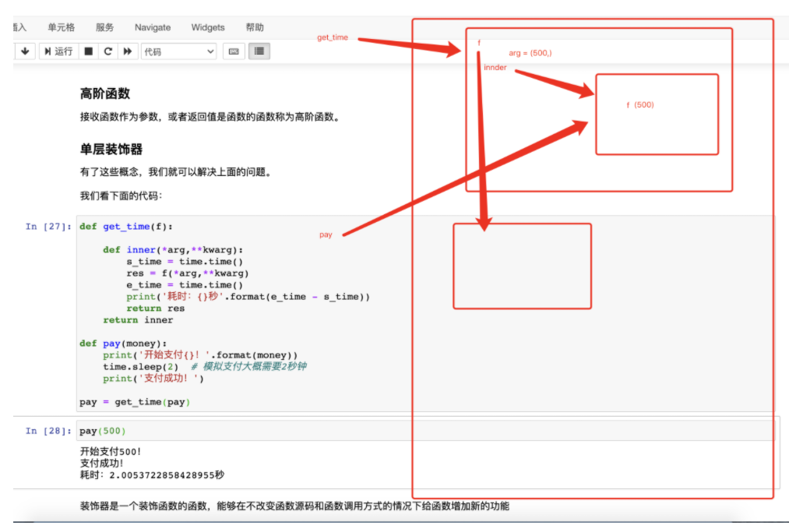This screenshot has width=796, height=532.
Task: Open the Navigate menu
Action: coord(153,27)
